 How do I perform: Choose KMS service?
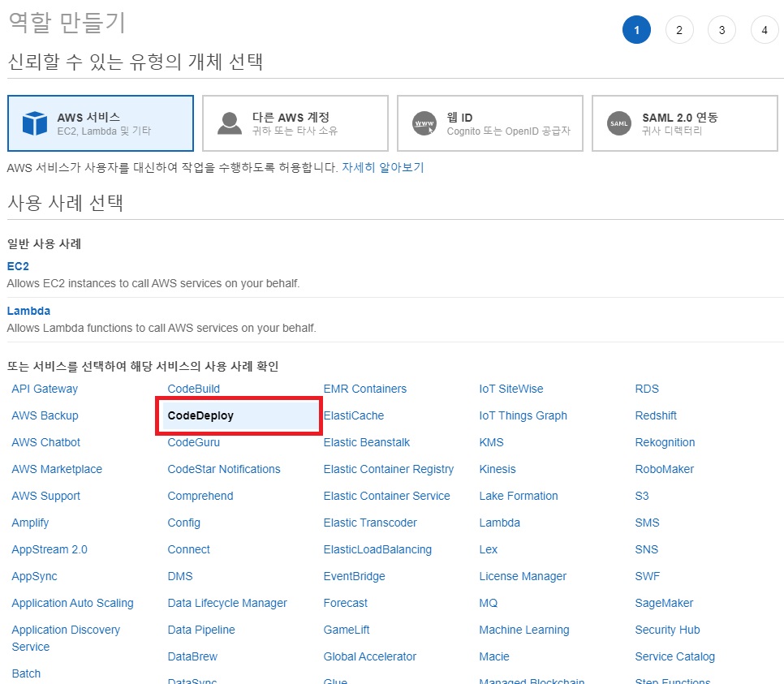492,442
